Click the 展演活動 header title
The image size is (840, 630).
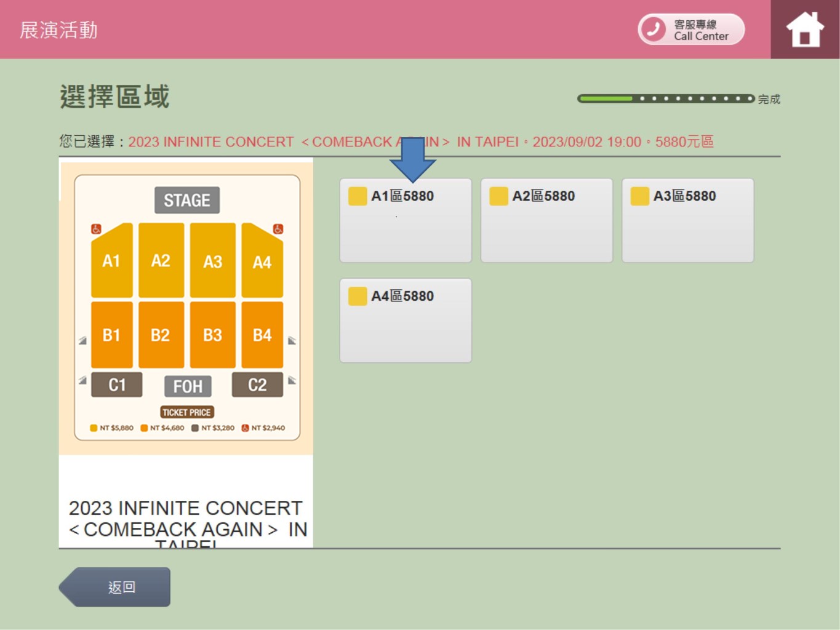point(58,30)
